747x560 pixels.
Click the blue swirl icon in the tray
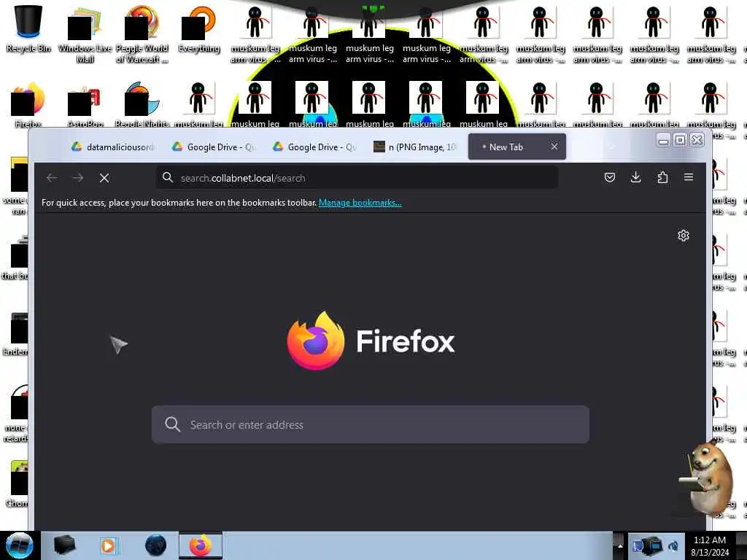pos(673,547)
